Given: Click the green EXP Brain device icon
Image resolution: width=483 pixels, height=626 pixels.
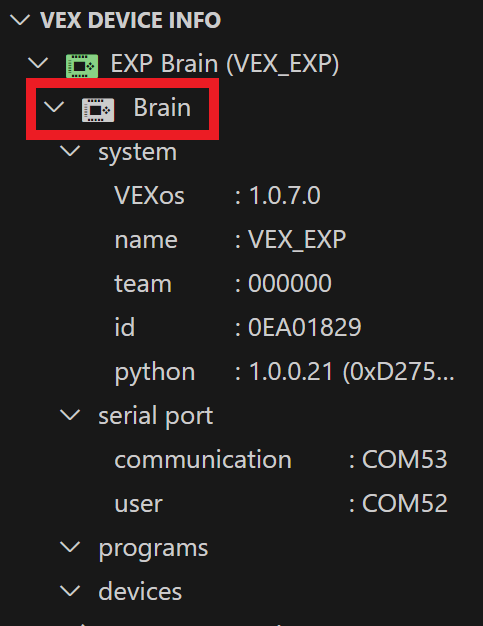Looking at the screenshot, I should [82, 65].
